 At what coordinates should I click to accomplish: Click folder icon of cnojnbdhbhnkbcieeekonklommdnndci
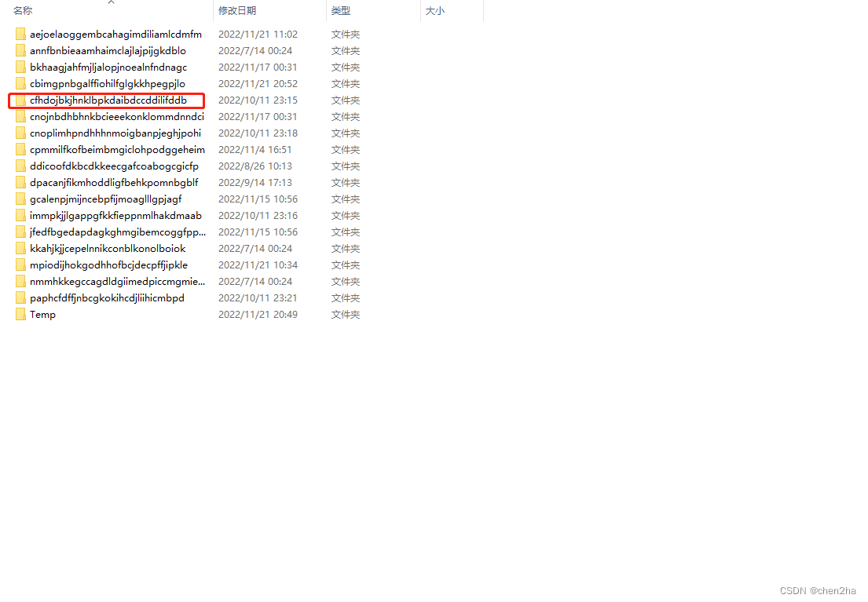[x=20, y=117]
